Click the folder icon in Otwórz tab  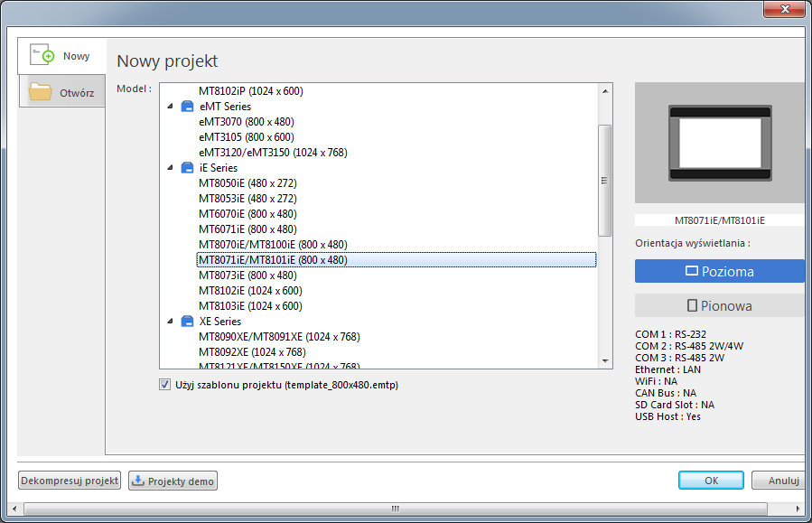[41, 92]
